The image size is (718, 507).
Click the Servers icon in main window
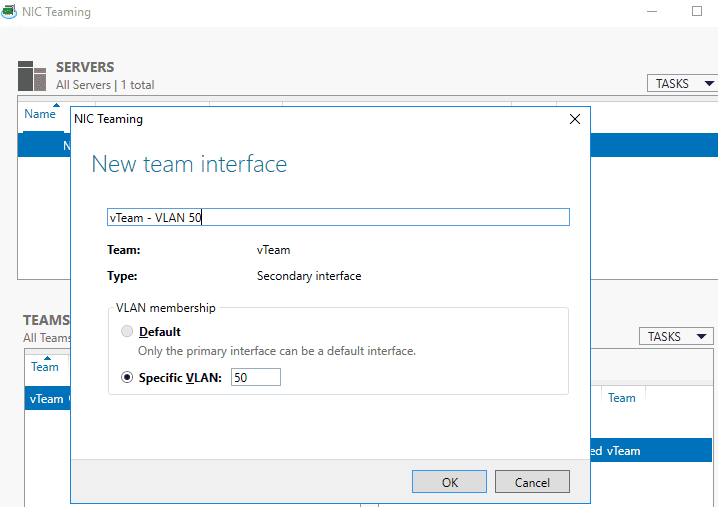pos(32,76)
